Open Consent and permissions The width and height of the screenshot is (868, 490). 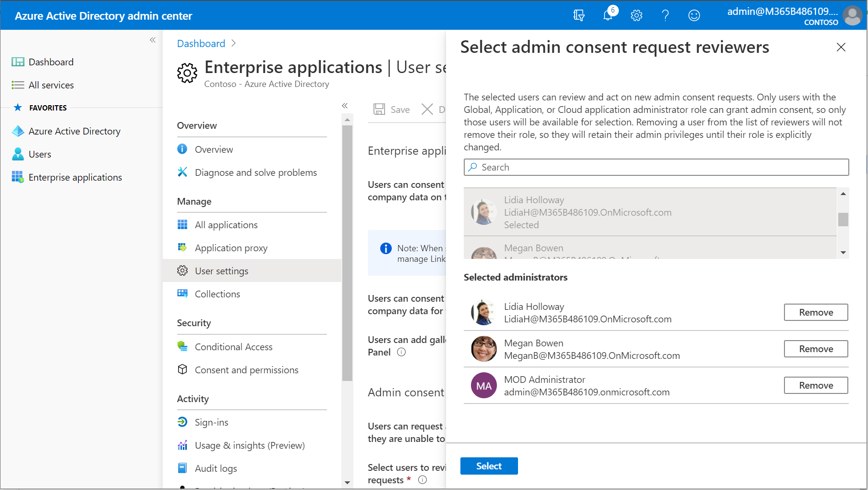click(246, 370)
